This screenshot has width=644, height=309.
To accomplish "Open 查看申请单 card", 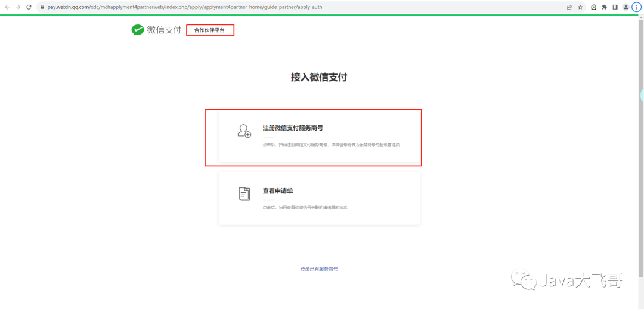I will point(319,199).
